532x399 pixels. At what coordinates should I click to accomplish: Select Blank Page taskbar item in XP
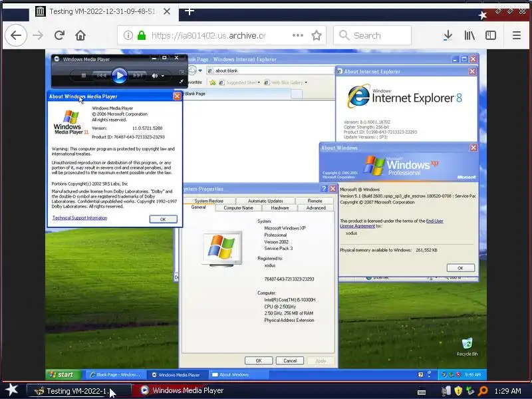[115, 374]
